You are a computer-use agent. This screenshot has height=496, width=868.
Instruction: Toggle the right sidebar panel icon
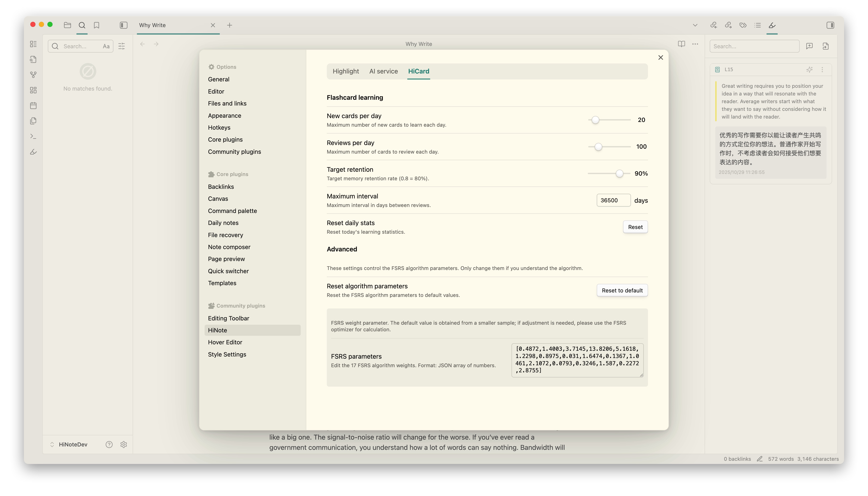[830, 25]
